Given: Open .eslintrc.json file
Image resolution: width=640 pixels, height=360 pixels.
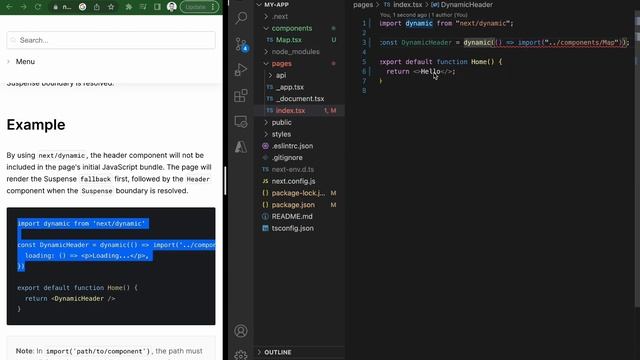Looking at the screenshot, I should 292,146.
